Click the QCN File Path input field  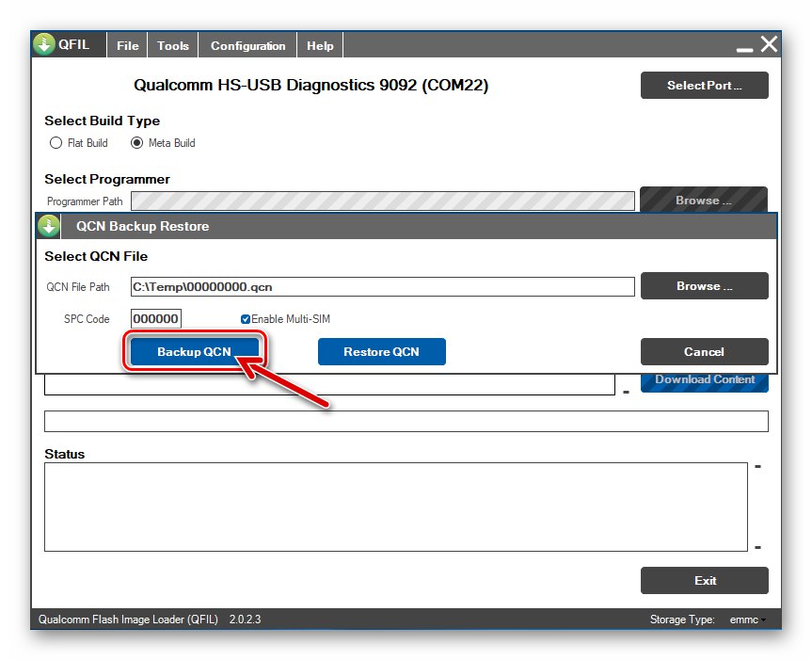[383, 286]
